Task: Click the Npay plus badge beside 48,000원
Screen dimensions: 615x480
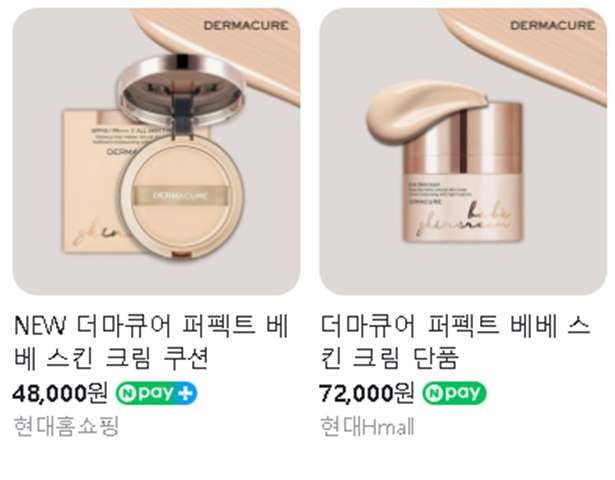Action: (x=156, y=393)
